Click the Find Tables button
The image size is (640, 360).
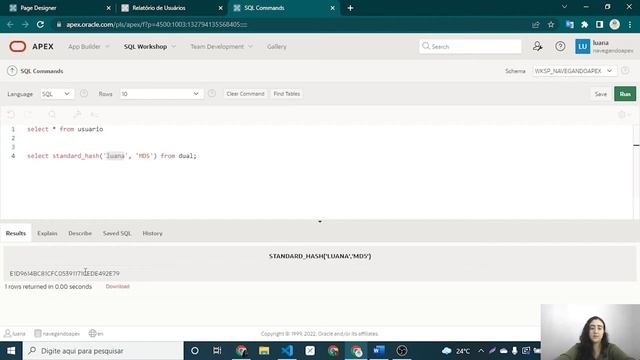coord(287,94)
